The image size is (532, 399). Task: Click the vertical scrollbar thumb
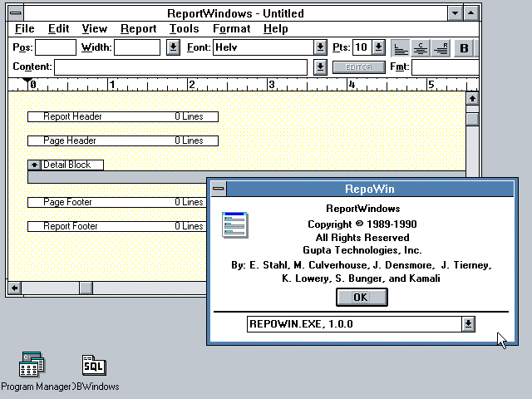pos(472,119)
